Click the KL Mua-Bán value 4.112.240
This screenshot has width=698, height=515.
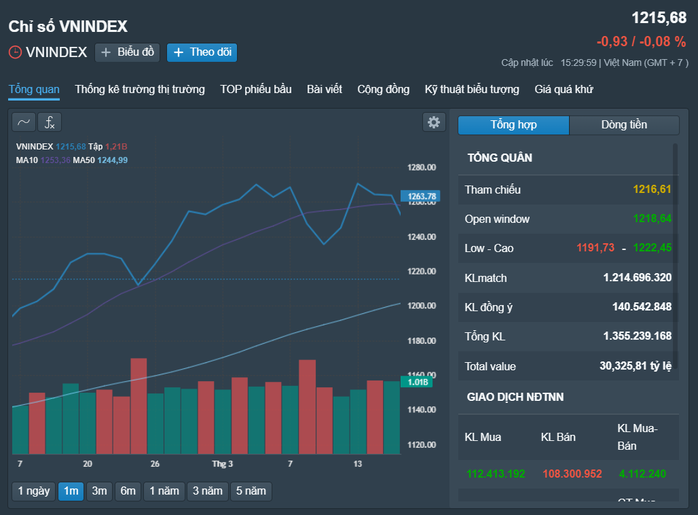(x=642, y=474)
